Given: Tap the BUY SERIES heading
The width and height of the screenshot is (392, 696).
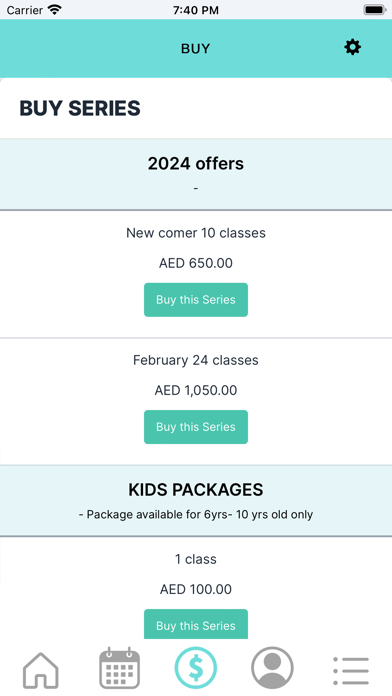Looking at the screenshot, I should point(80,108).
